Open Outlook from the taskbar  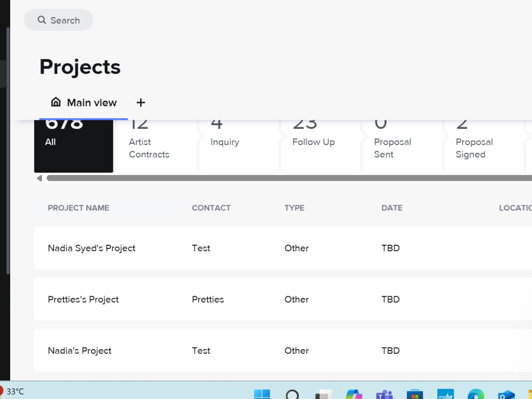coord(506,394)
